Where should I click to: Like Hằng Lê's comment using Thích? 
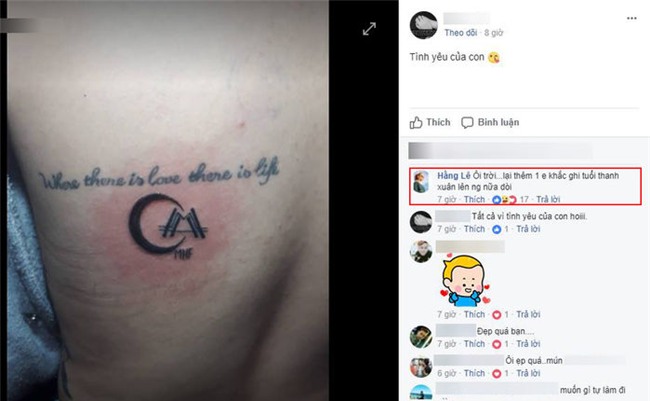(474, 199)
